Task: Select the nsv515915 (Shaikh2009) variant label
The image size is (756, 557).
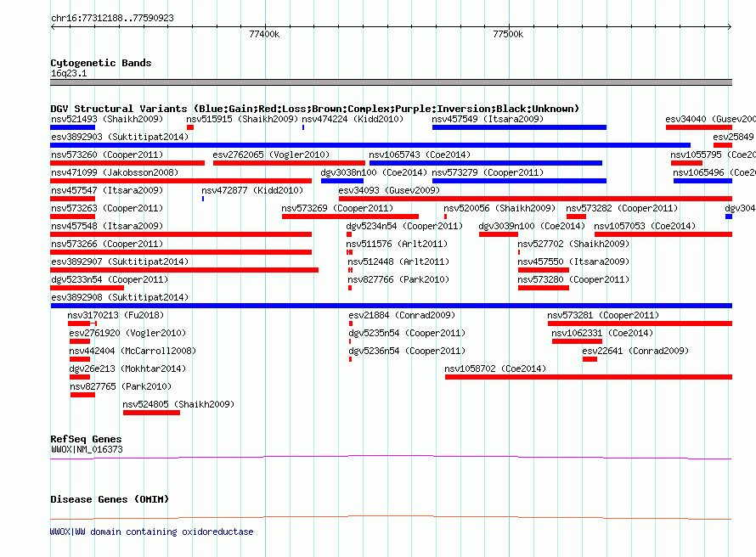Action: pos(242,119)
